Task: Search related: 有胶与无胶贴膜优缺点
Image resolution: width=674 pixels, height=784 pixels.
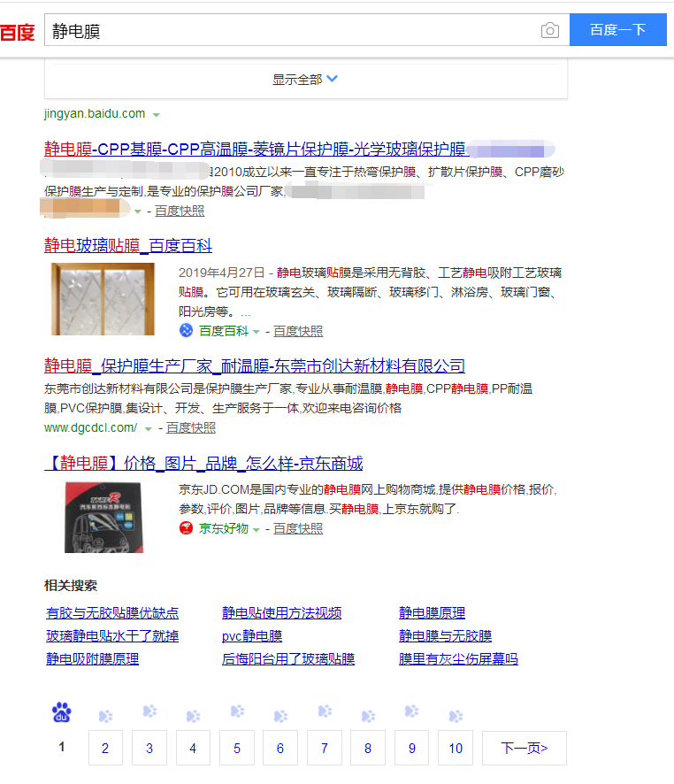Action: tap(112, 613)
